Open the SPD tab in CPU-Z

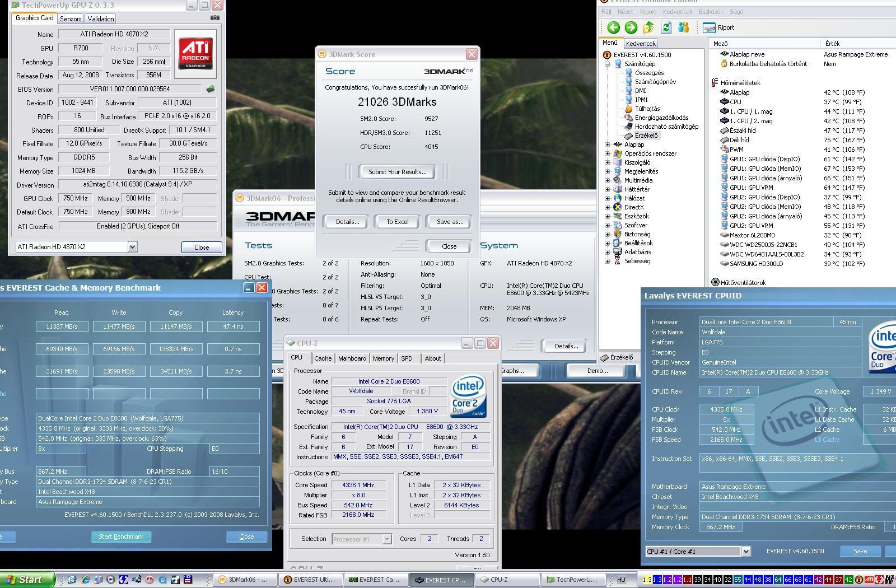click(407, 358)
